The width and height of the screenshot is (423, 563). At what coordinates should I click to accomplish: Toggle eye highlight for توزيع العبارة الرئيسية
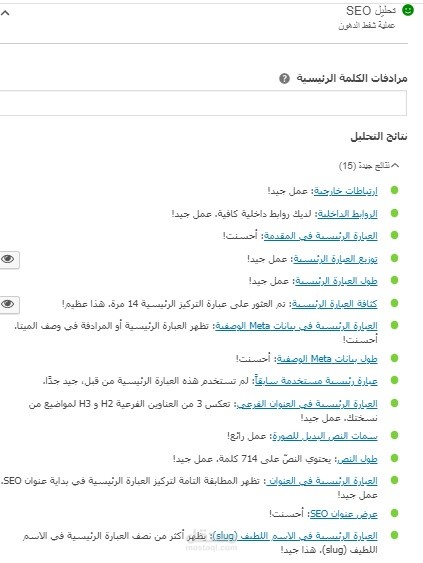pos(9,259)
